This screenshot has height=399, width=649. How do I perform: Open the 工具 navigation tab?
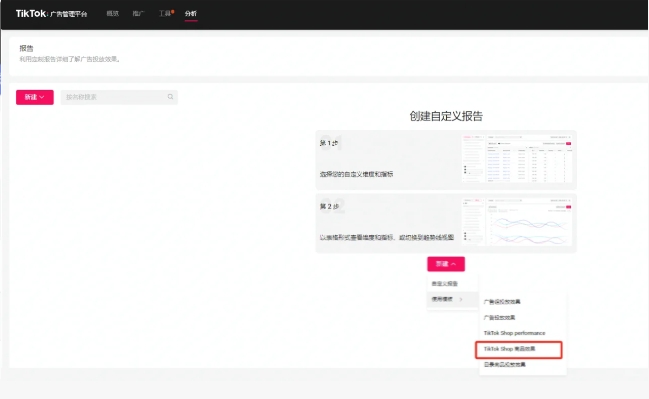click(x=165, y=14)
